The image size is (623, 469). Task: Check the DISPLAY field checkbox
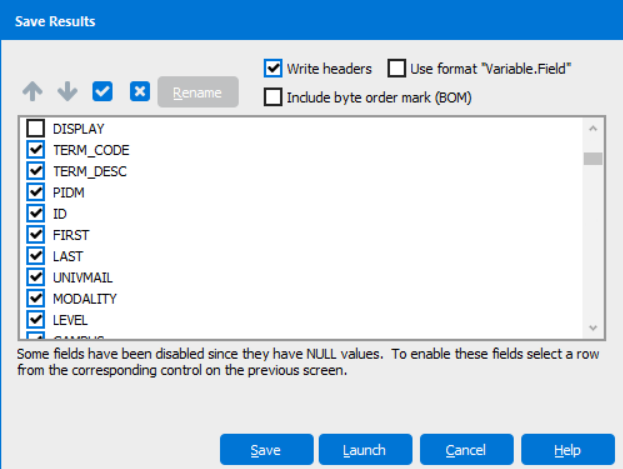[36, 128]
